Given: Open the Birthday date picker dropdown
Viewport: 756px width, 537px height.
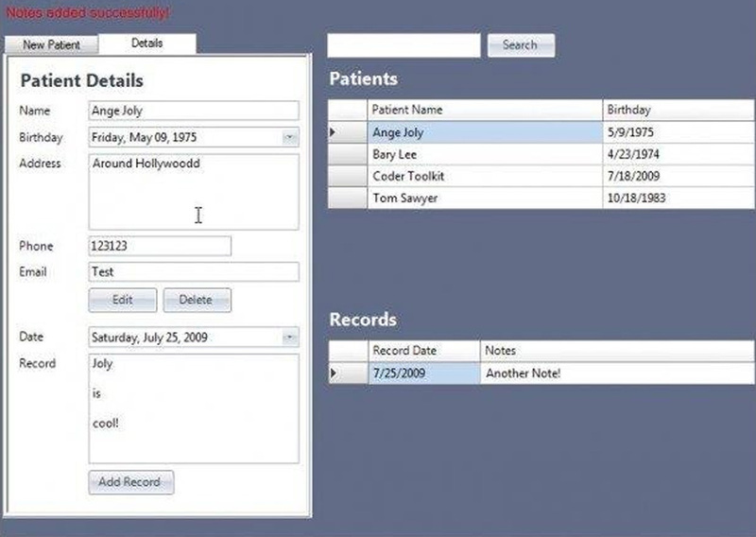Looking at the screenshot, I should (289, 137).
